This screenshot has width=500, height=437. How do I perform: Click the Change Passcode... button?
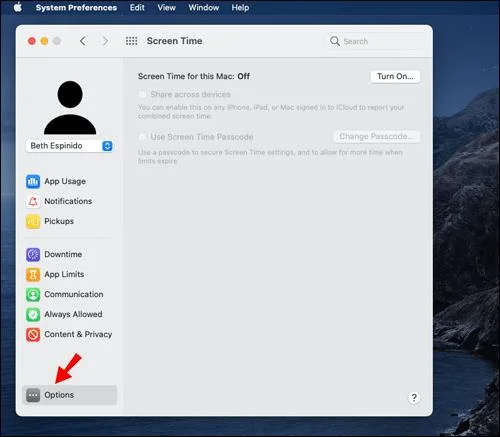point(376,136)
